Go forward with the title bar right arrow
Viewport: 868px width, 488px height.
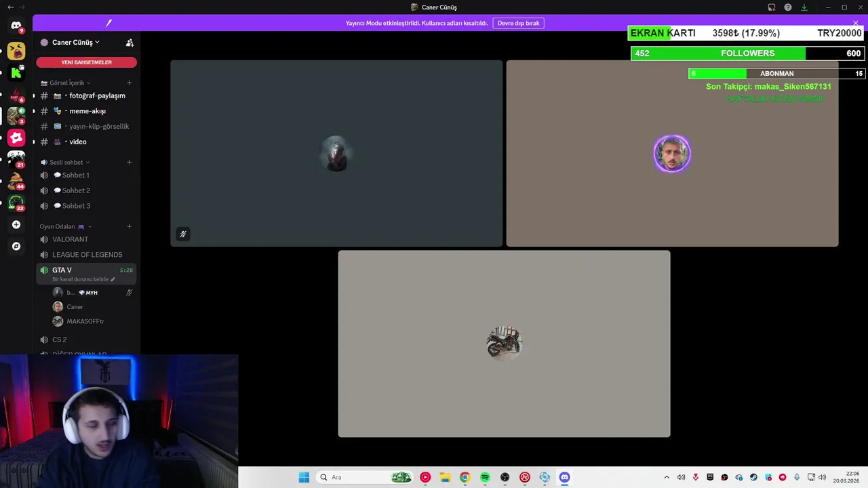22,7
